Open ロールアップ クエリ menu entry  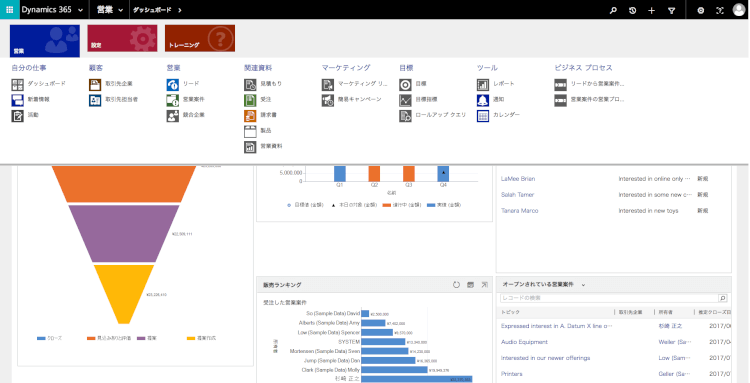(433, 115)
